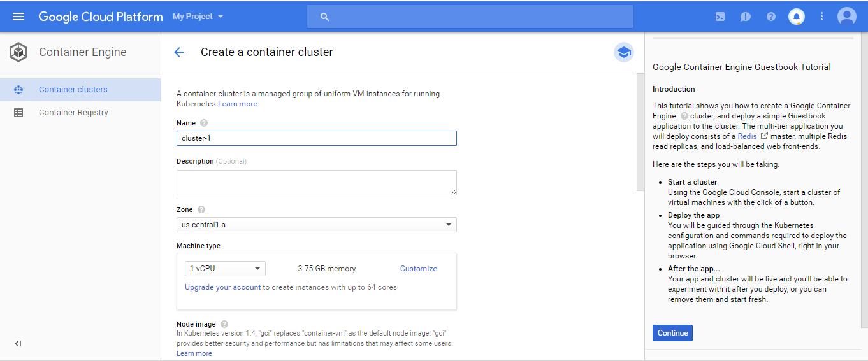
Task: Click the top search bar
Action: (470, 17)
